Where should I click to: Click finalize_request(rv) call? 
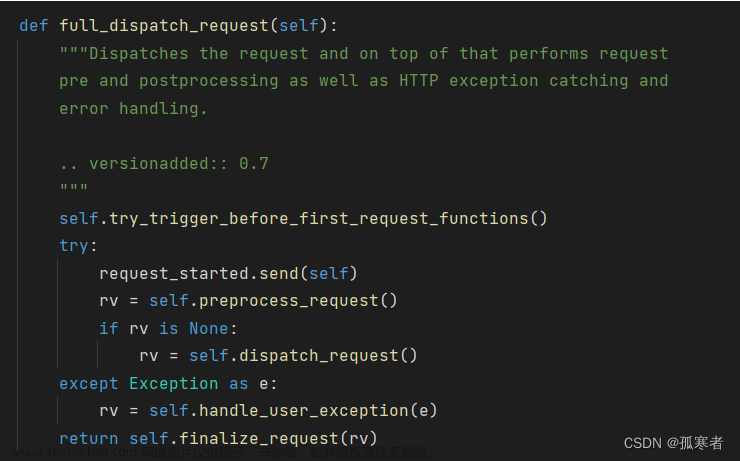278,438
